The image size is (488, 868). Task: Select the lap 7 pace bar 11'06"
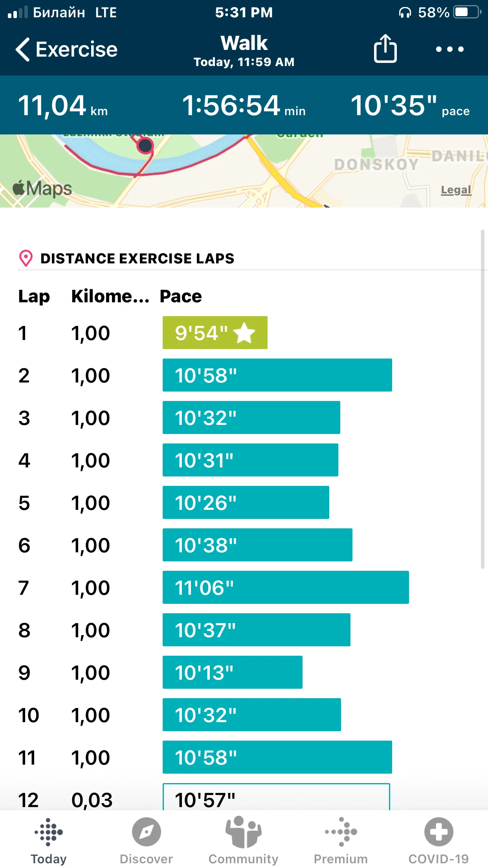click(286, 587)
